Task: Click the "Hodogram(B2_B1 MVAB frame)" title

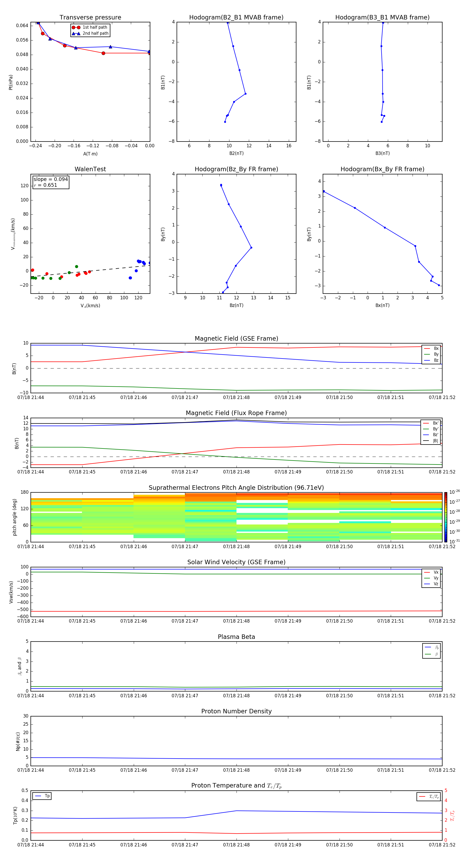Action: (x=236, y=18)
